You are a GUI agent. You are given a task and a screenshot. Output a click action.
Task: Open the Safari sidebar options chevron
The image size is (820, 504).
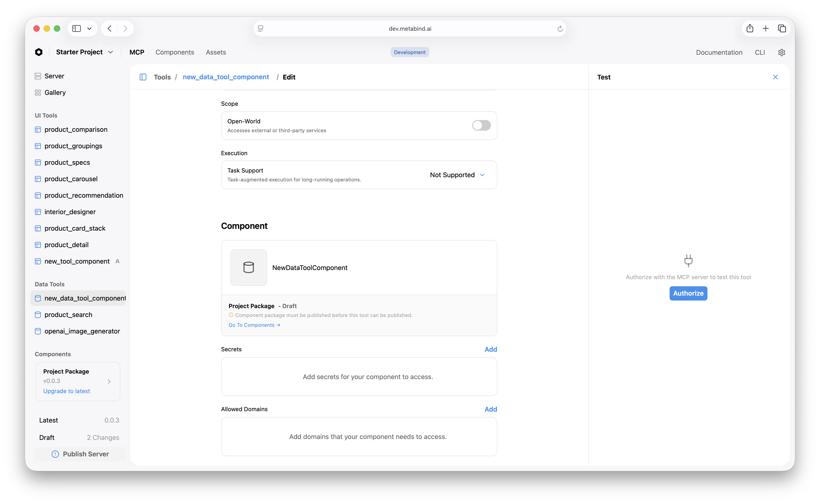tap(89, 29)
